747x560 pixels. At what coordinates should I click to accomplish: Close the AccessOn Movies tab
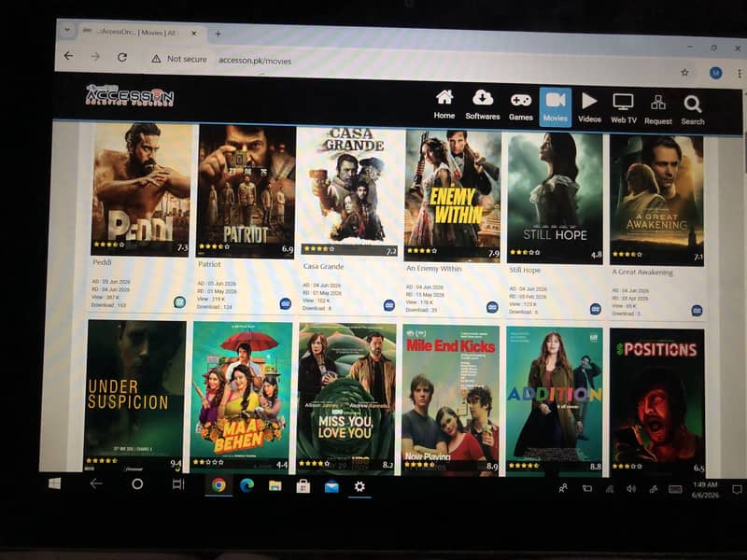(x=194, y=34)
